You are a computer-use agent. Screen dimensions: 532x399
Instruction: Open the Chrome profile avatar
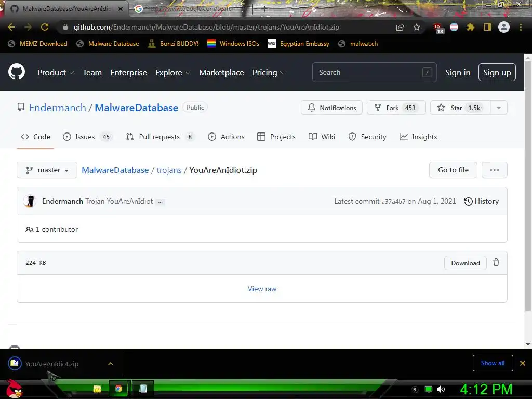click(x=504, y=27)
